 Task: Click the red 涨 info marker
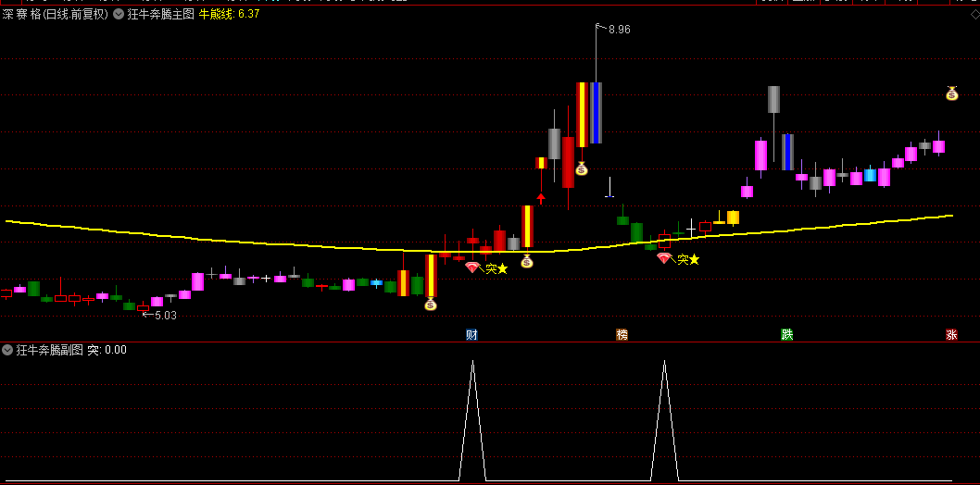point(951,334)
